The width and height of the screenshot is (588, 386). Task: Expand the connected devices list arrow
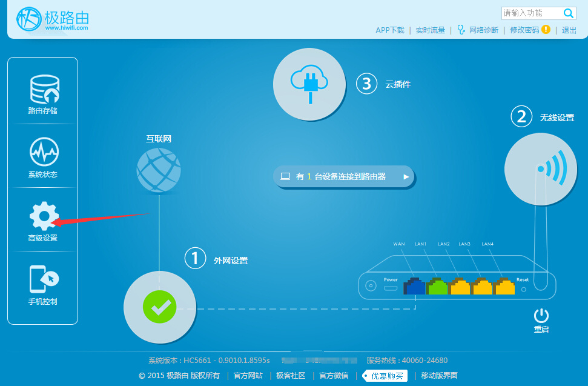click(x=406, y=177)
